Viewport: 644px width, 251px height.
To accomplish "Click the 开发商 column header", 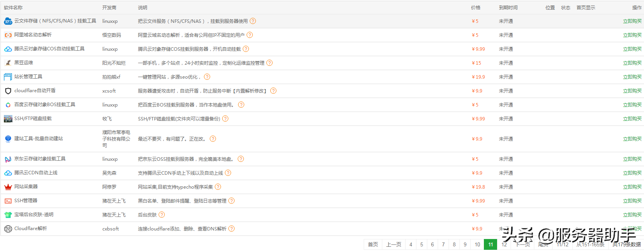I will point(109,8).
